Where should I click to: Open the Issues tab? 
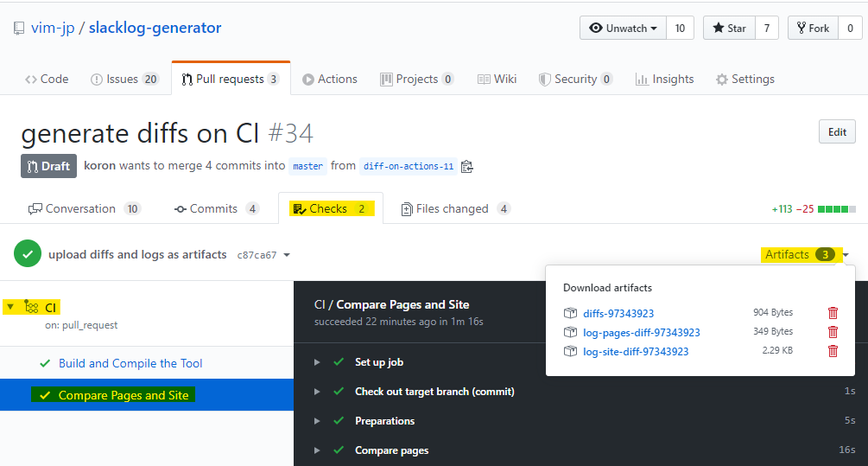pyautogui.click(x=124, y=80)
